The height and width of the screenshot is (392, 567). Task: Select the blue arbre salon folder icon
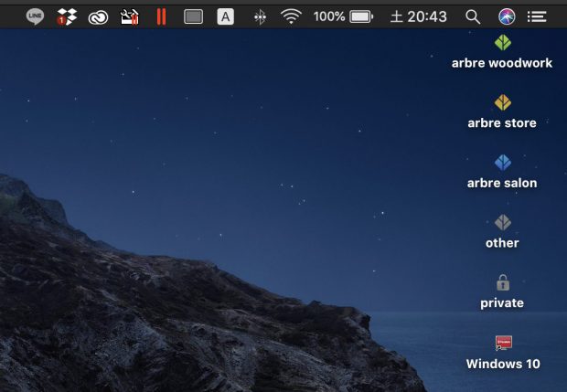503,163
